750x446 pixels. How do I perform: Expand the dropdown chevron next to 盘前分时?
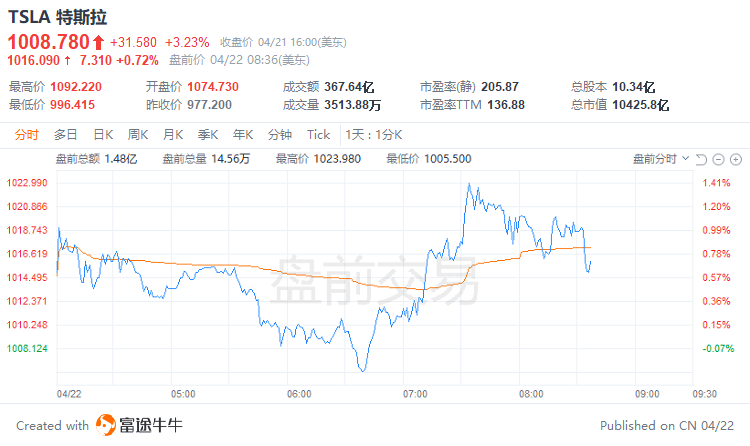[685, 158]
